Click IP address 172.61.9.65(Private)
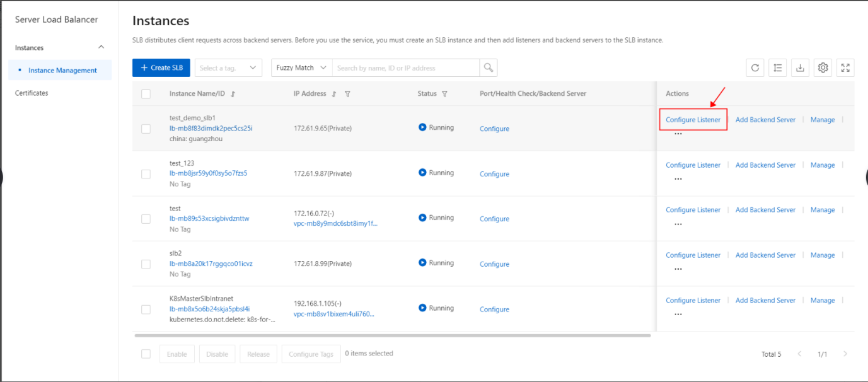868x382 pixels. tap(323, 129)
